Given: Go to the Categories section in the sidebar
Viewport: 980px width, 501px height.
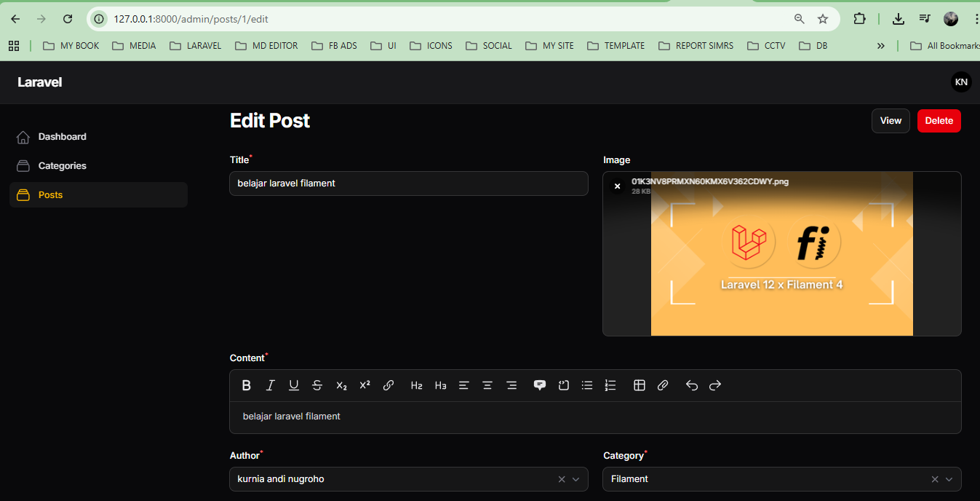Looking at the screenshot, I should tap(63, 165).
